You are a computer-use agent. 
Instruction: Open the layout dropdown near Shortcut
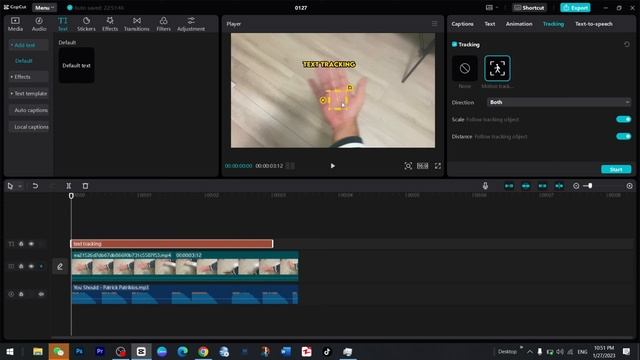[492, 8]
